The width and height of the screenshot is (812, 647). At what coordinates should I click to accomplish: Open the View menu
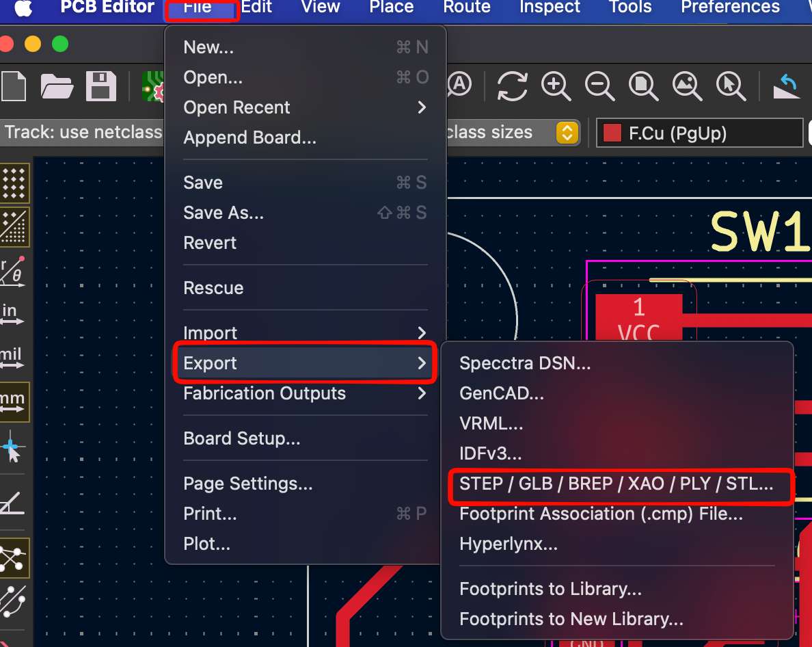[x=321, y=8]
